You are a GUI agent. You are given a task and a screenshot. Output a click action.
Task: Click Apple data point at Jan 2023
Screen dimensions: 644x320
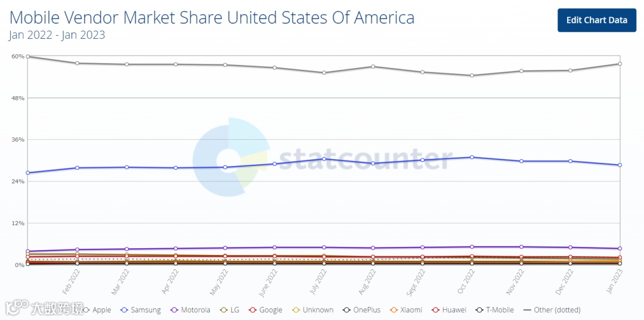tap(620, 64)
